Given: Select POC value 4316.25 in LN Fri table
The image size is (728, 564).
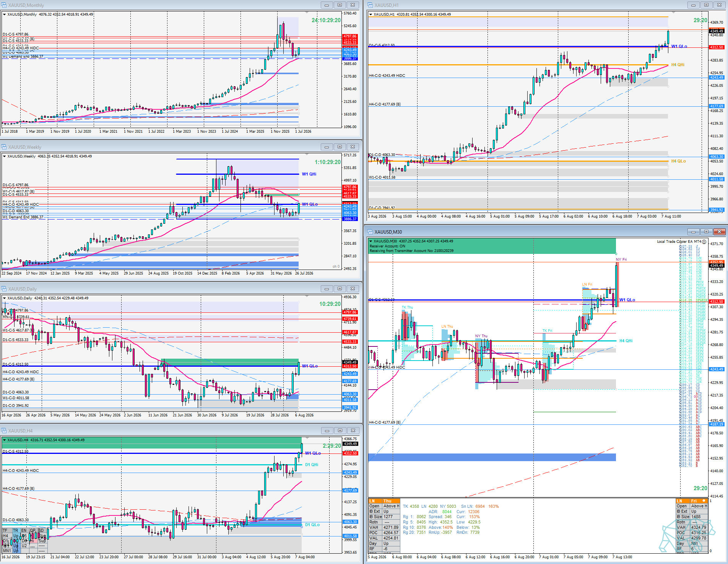Looking at the screenshot, I should 699,533.
